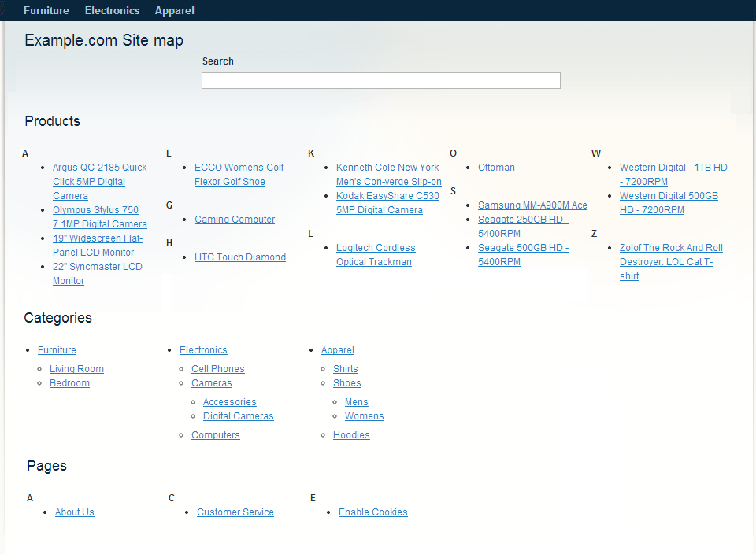Focus the Search input field
The height and width of the screenshot is (554, 756).
[x=381, y=80]
